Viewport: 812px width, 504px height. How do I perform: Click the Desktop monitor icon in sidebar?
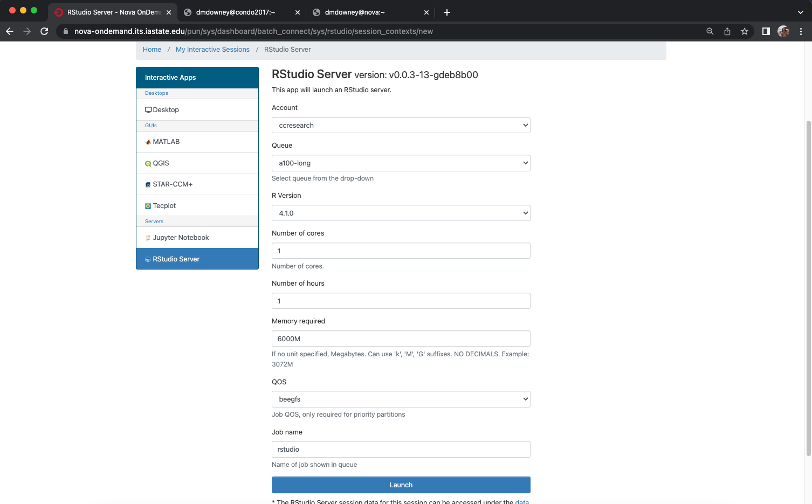click(148, 110)
